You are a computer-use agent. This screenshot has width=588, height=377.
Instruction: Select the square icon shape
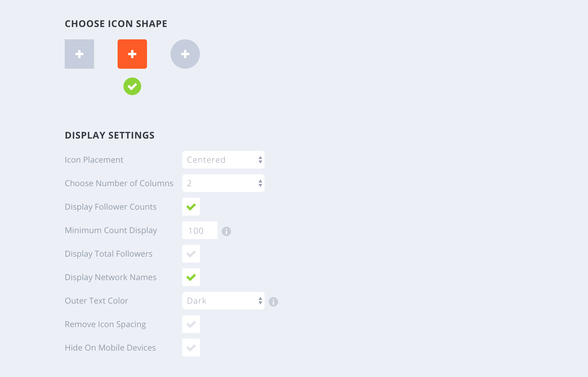tap(79, 54)
